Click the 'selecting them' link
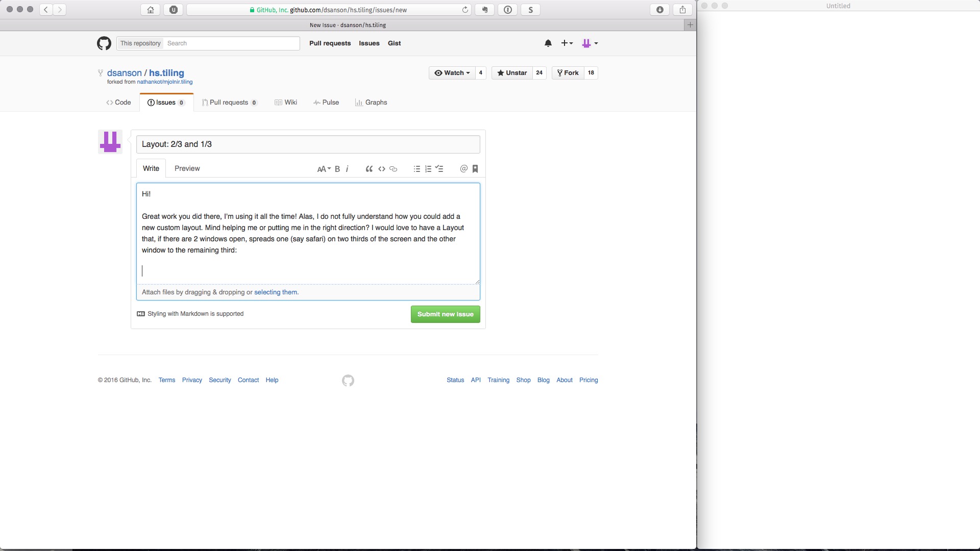This screenshot has width=980, height=551. 276,292
